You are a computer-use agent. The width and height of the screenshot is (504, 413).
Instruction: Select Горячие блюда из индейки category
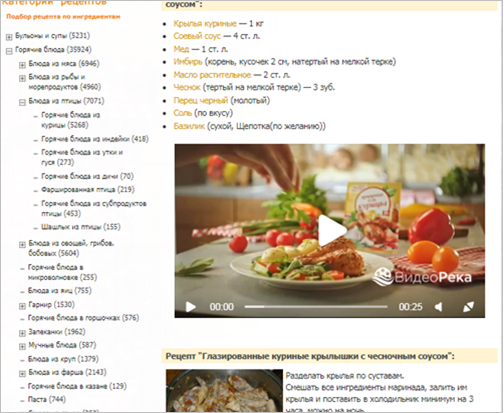95,139
